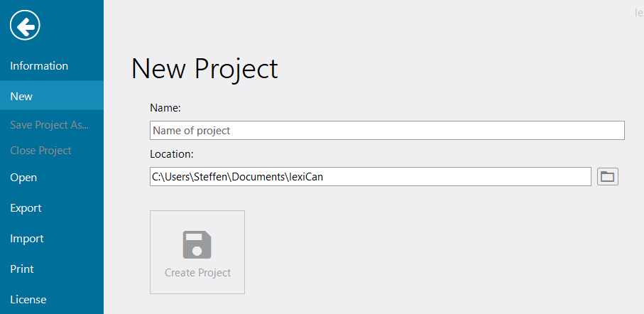Image resolution: width=644 pixels, height=314 pixels.
Task: Focus the Name of project text field
Action: (387, 131)
